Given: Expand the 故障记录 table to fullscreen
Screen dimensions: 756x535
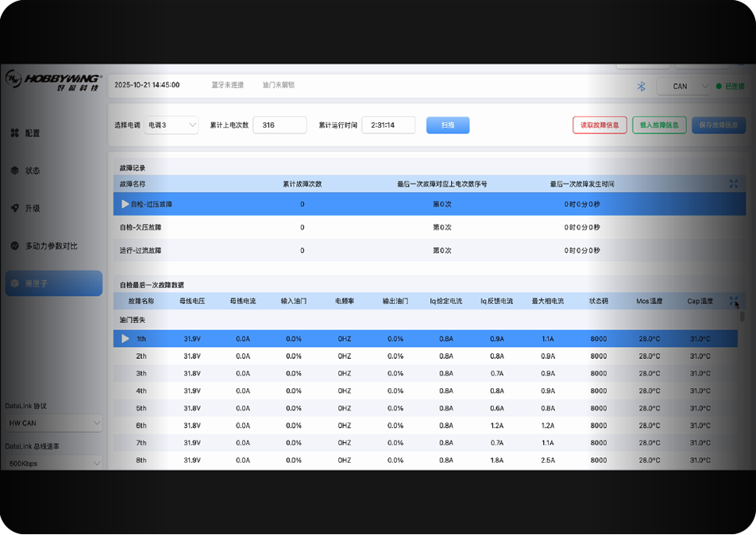Looking at the screenshot, I should point(733,183).
